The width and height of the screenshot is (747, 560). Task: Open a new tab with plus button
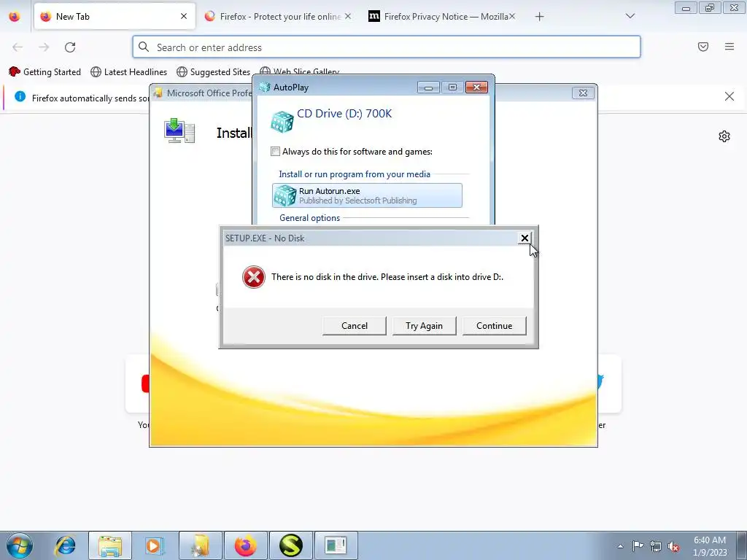tap(539, 17)
